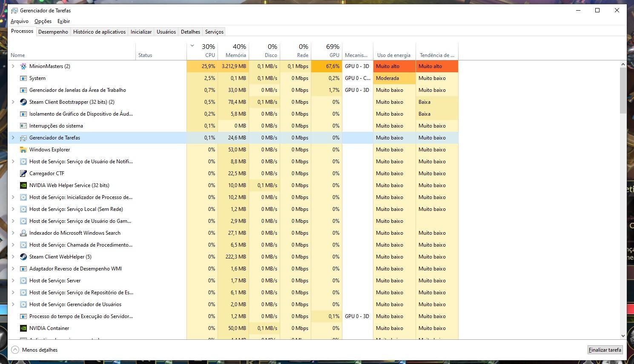Select the Carregador CTF process name

click(x=47, y=173)
